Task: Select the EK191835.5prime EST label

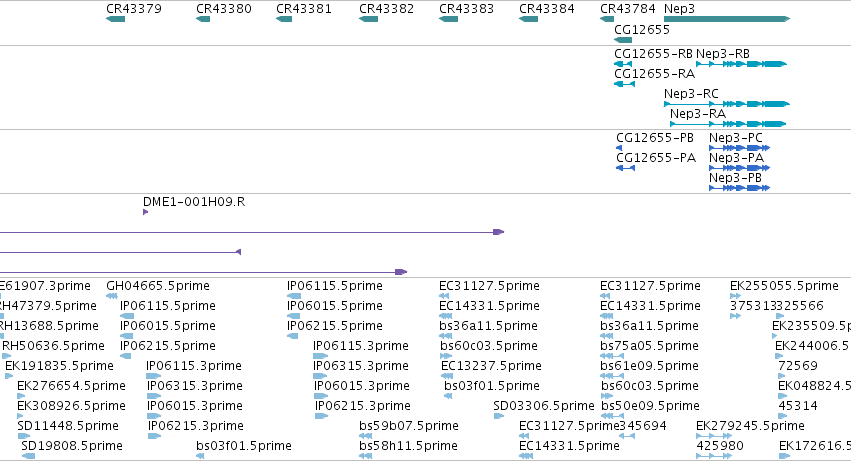Action: click(59, 365)
